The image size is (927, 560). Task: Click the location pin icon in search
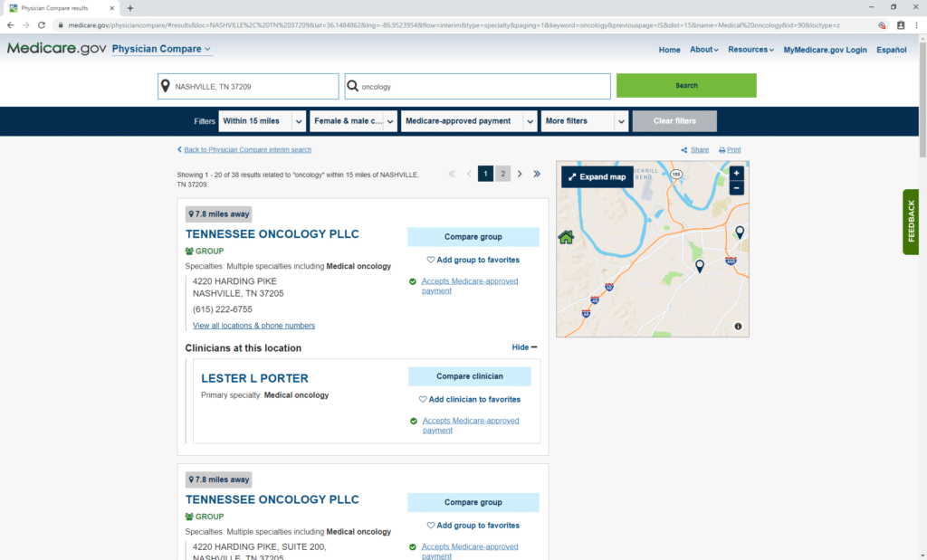pos(166,86)
